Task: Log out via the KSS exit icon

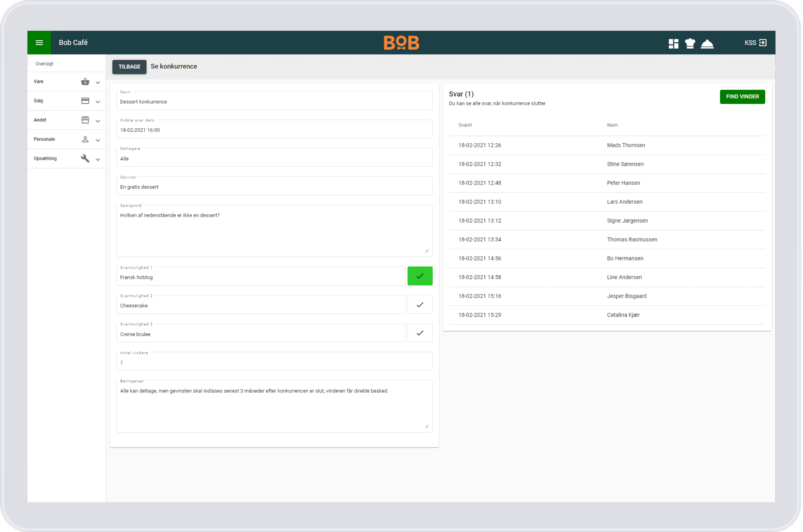Action: pos(763,43)
